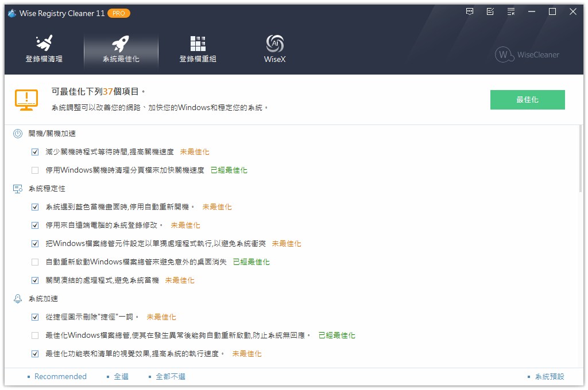Click the 全選 select all link
Screen dimensions: 588x390
[121, 376]
